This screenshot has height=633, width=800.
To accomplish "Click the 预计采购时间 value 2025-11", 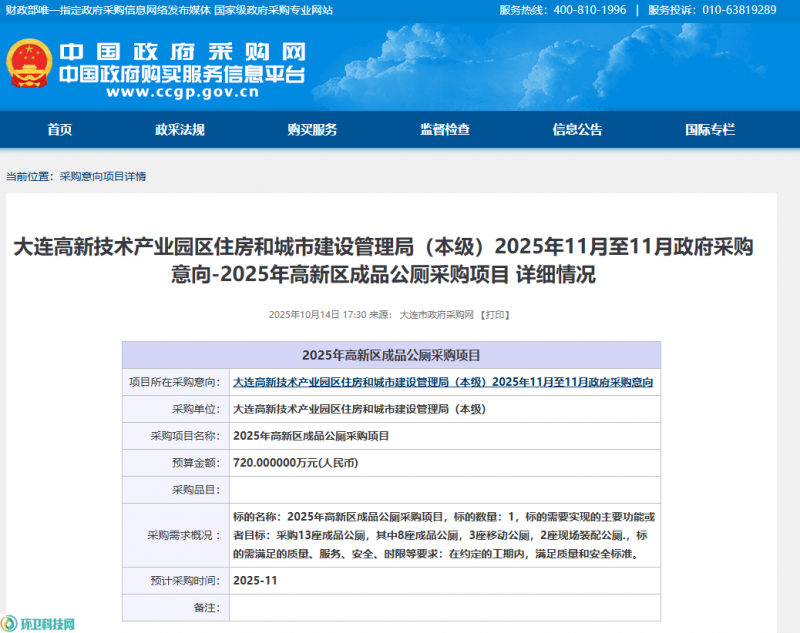I will (253, 580).
